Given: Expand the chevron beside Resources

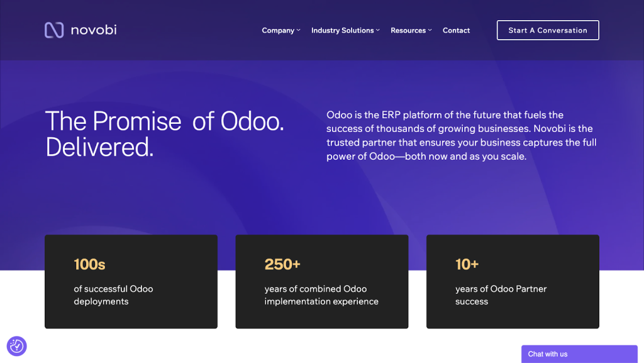Looking at the screenshot, I should [x=430, y=30].
